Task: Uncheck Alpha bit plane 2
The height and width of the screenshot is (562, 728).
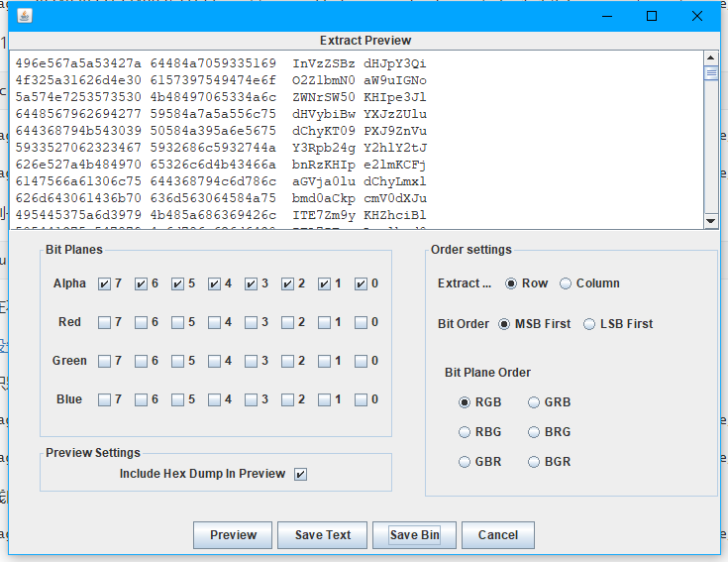Action: pyautogui.click(x=288, y=283)
